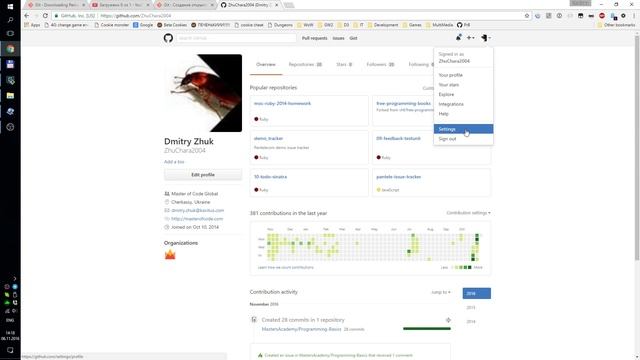Select the 2016 year button
The width and height of the screenshot is (640, 360).
(x=476, y=293)
